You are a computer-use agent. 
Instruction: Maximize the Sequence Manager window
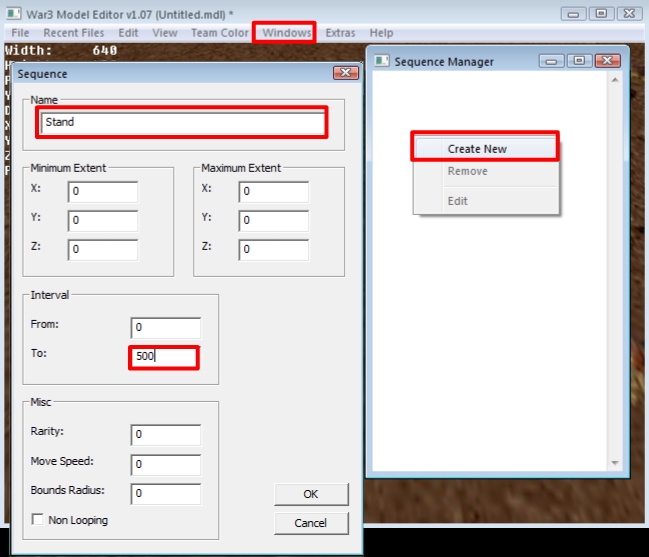pos(579,61)
